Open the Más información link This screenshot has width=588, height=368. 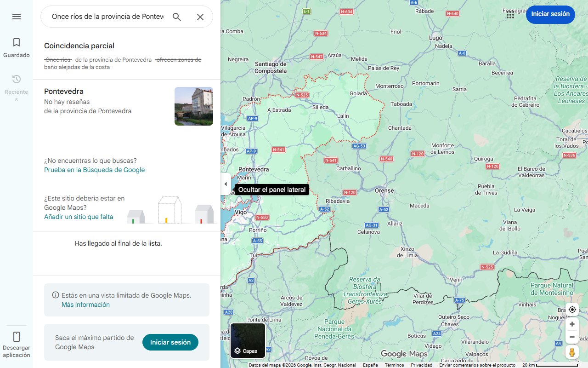click(85, 305)
